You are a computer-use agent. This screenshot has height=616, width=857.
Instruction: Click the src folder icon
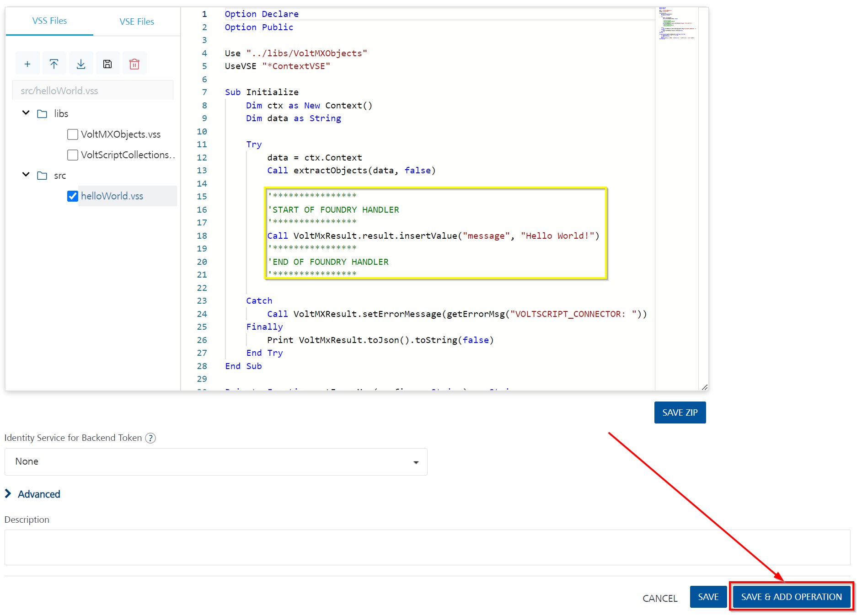pyautogui.click(x=42, y=176)
